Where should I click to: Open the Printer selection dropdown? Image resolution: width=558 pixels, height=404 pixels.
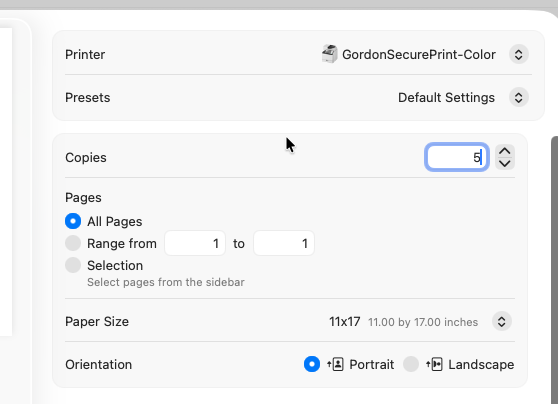coord(518,54)
